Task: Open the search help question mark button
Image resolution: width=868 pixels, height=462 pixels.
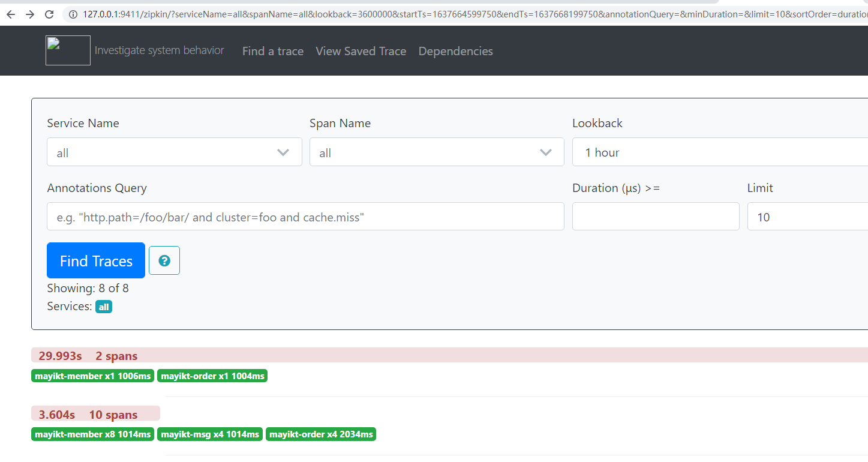Action: (164, 260)
